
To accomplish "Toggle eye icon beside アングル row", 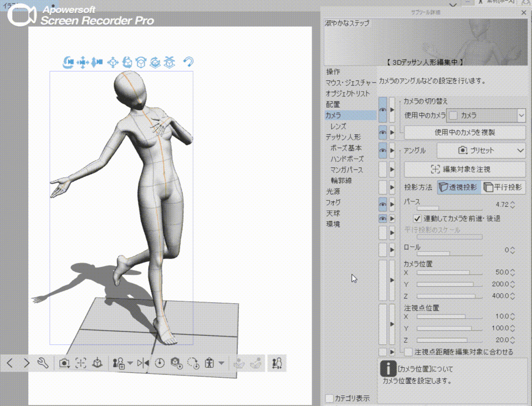I will [x=383, y=150].
